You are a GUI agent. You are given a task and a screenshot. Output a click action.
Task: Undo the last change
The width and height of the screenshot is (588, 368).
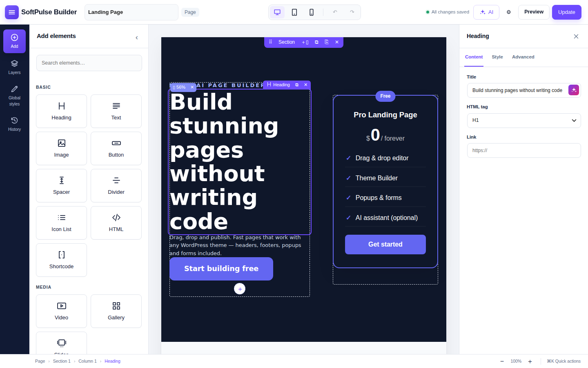click(335, 12)
